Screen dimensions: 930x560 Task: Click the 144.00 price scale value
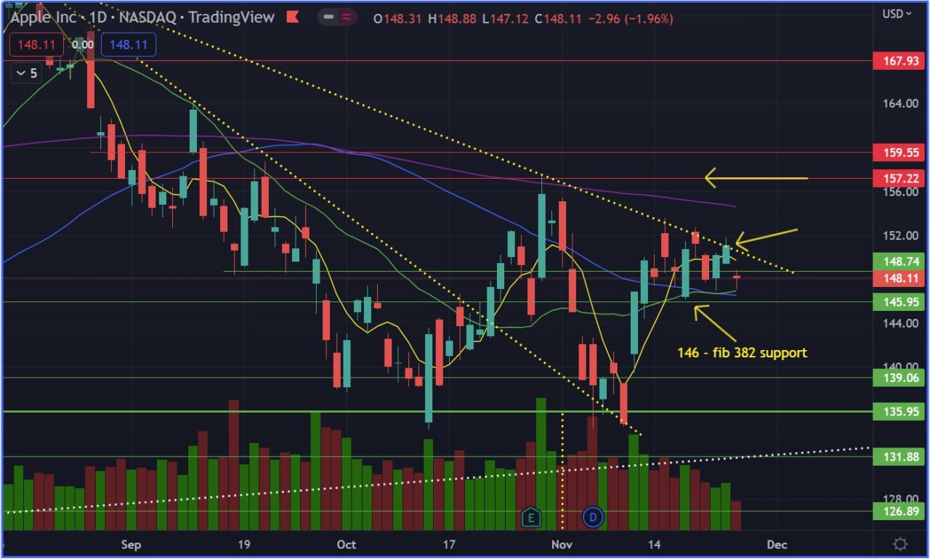[x=901, y=323]
